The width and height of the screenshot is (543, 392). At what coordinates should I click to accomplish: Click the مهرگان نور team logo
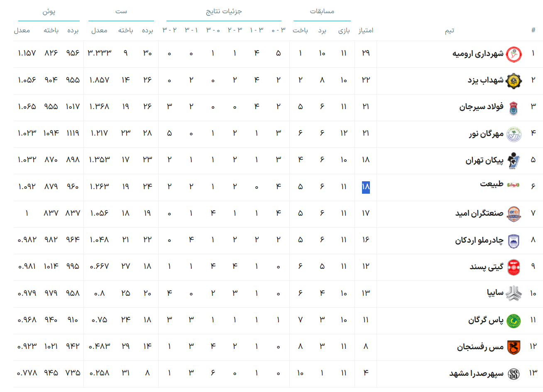[x=514, y=134]
